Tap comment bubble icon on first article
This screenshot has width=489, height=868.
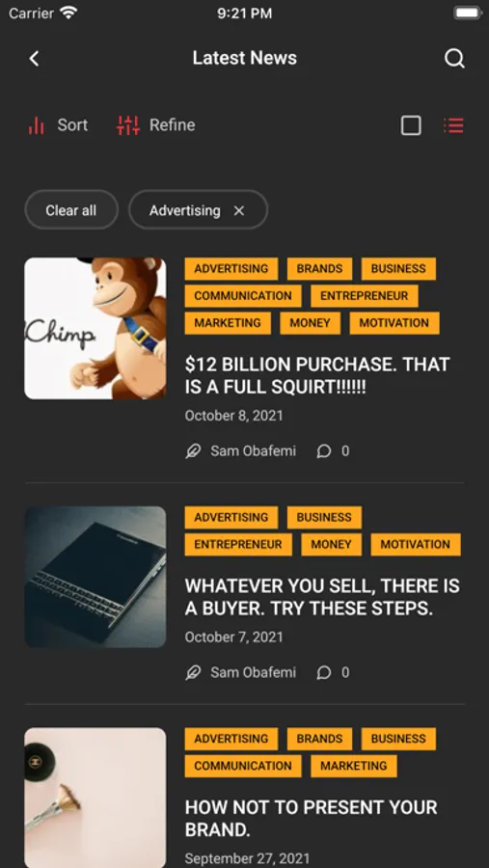click(323, 451)
